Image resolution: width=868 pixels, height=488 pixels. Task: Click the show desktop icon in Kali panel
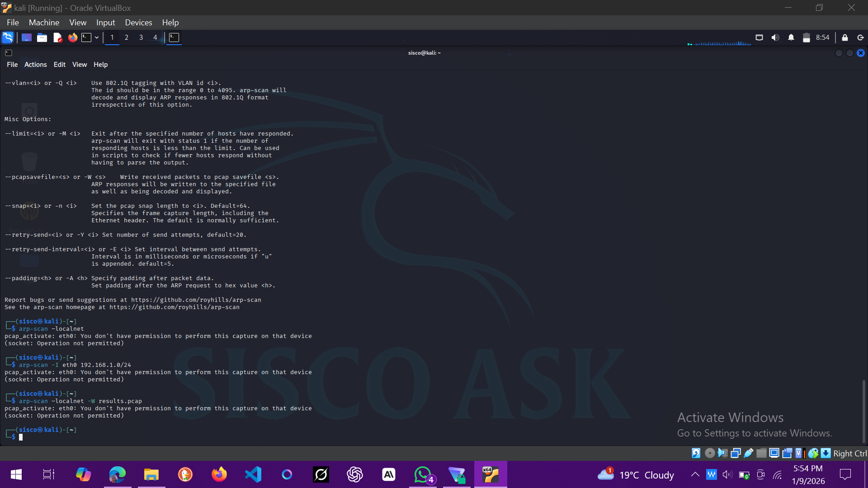[27, 38]
